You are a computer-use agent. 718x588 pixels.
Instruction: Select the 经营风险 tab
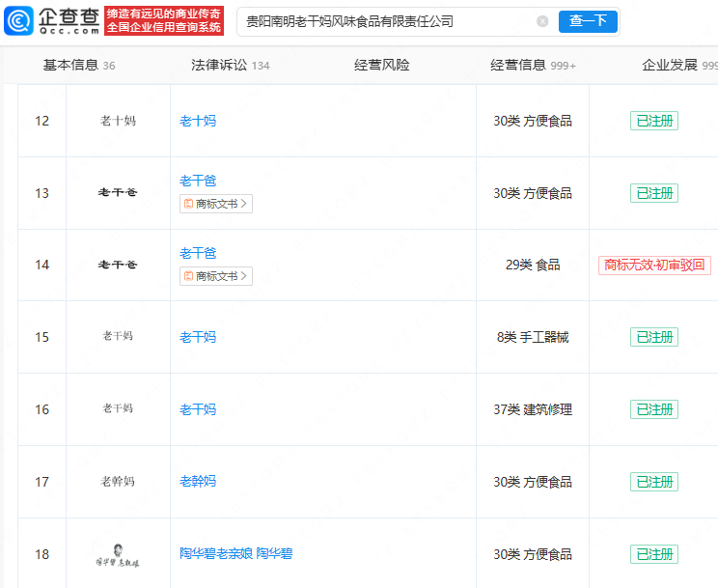pyautogui.click(x=381, y=65)
